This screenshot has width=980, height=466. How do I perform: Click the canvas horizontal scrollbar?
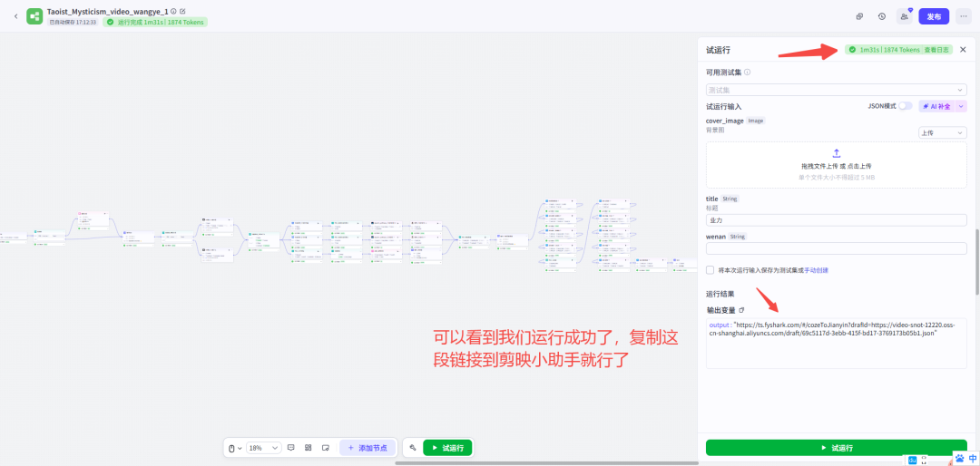tap(547, 463)
